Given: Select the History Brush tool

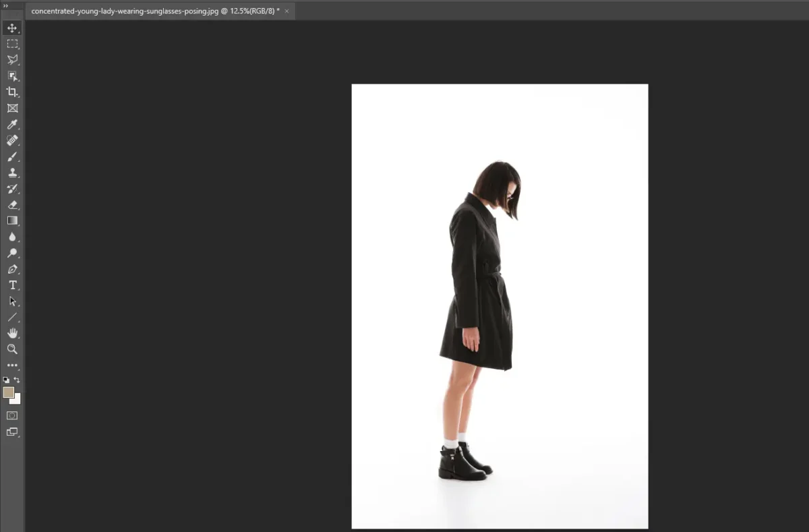Looking at the screenshot, I should point(12,189).
